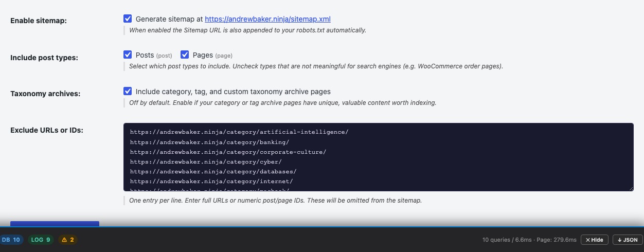The height and width of the screenshot is (252, 644).
Task: Click the Include post types label
Action: (44, 58)
